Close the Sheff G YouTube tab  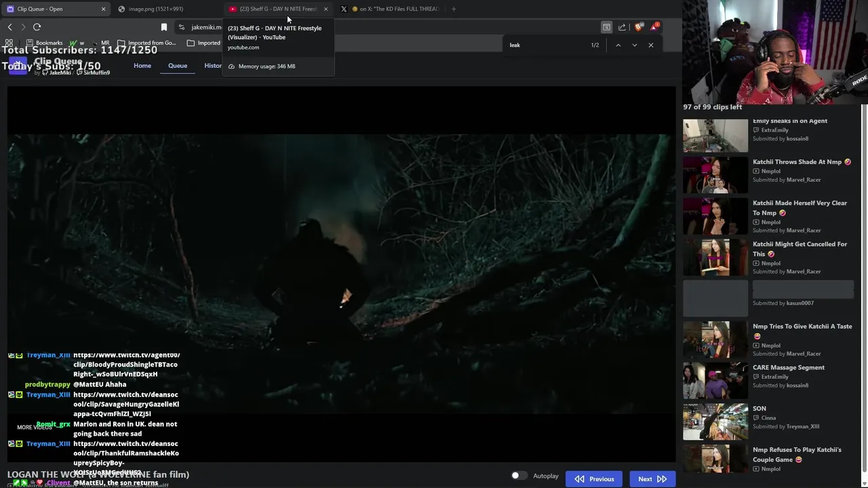tap(325, 9)
